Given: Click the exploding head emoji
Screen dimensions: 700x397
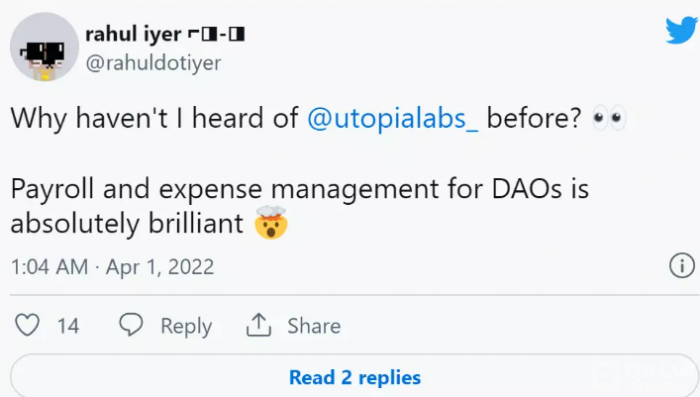Looking at the screenshot, I should pos(271,222).
